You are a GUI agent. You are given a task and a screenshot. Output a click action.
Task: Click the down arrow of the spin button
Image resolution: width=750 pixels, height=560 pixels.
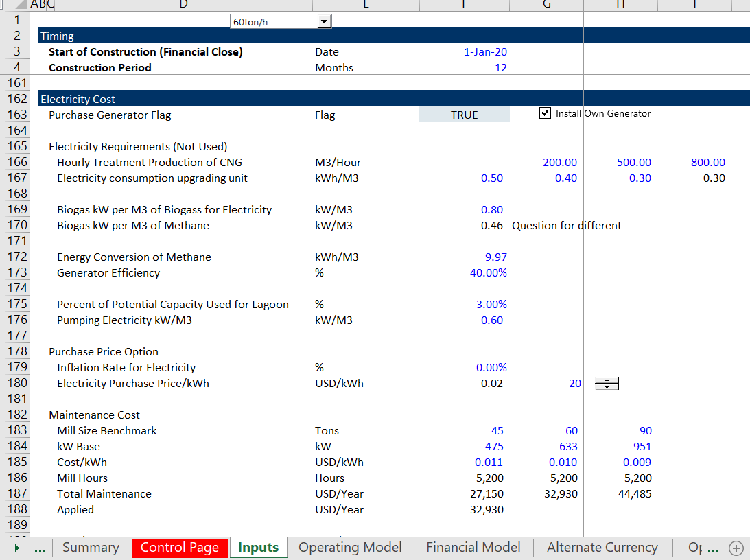(606, 388)
